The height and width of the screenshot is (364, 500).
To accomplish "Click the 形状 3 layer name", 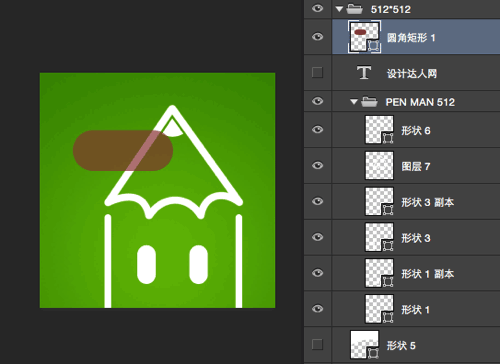I will [x=416, y=238].
